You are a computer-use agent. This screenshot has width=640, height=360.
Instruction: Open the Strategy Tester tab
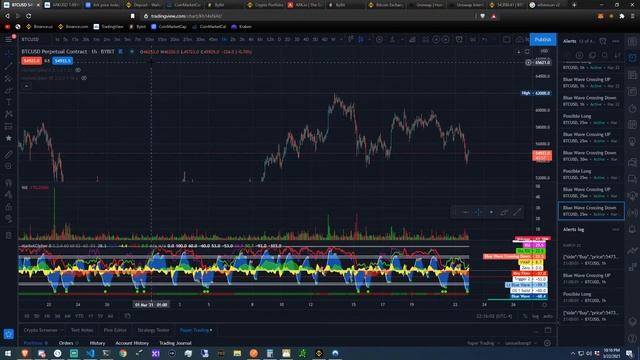pos(153,330)
